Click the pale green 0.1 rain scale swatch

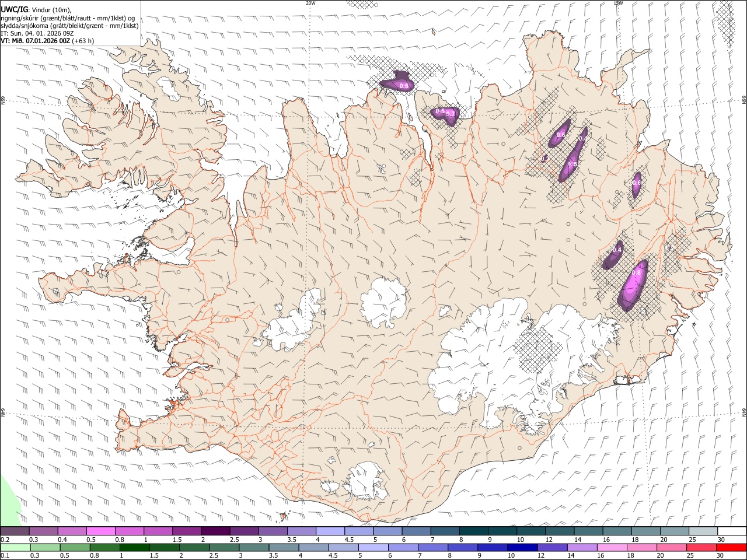pos(15,547)
